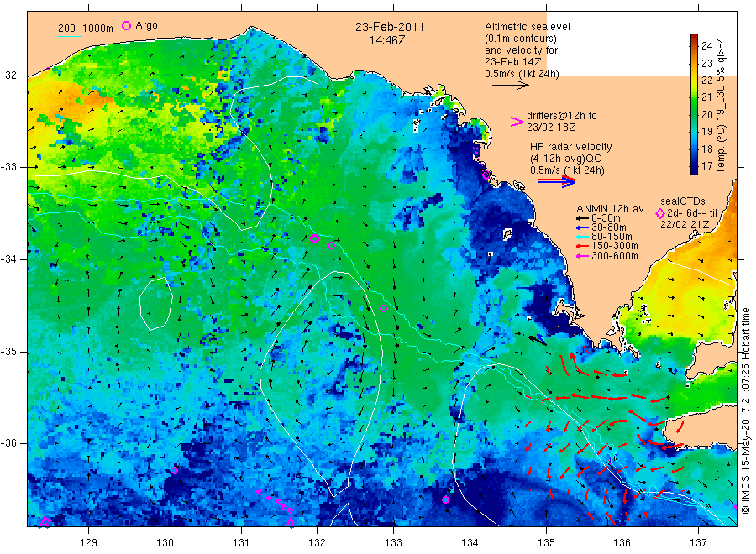The height and width of the screenshot is (554, 756).
Task: Click the magenta Argo circle legend symbol
Action: (126, 25)
